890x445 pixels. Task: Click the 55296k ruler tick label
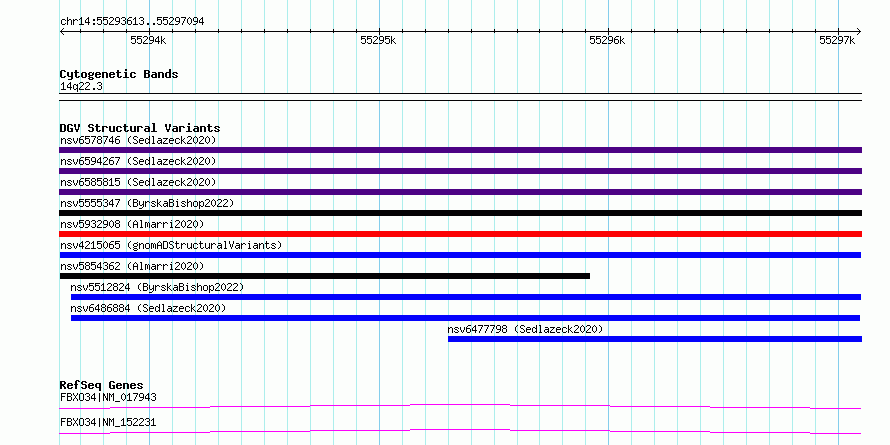tap(607, 40)
